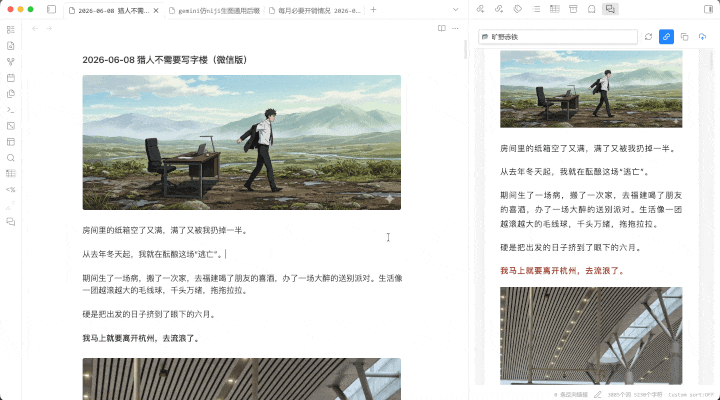Click preview line 从去年冬天起
This screenshot has width=720, height=400.
pyautogui.click(x=575, y=172)
